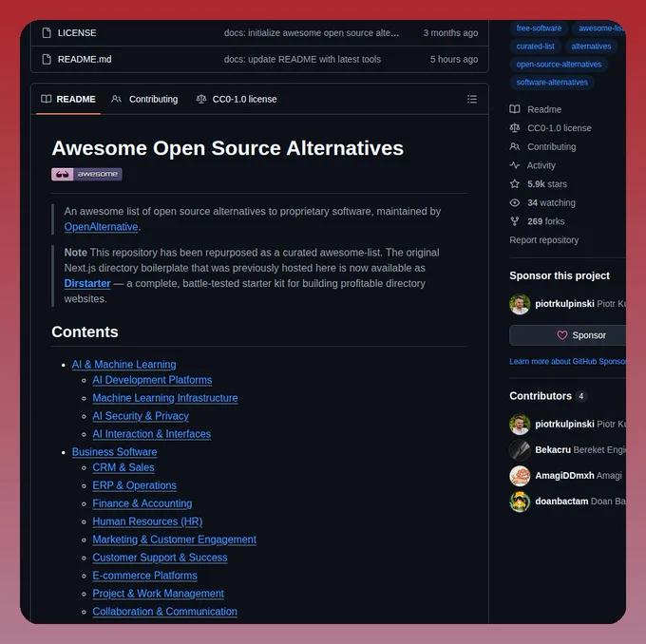Jump to AI & Machine Learning section
The height and width of the screenshot is (644, 646).
[124, 364]
